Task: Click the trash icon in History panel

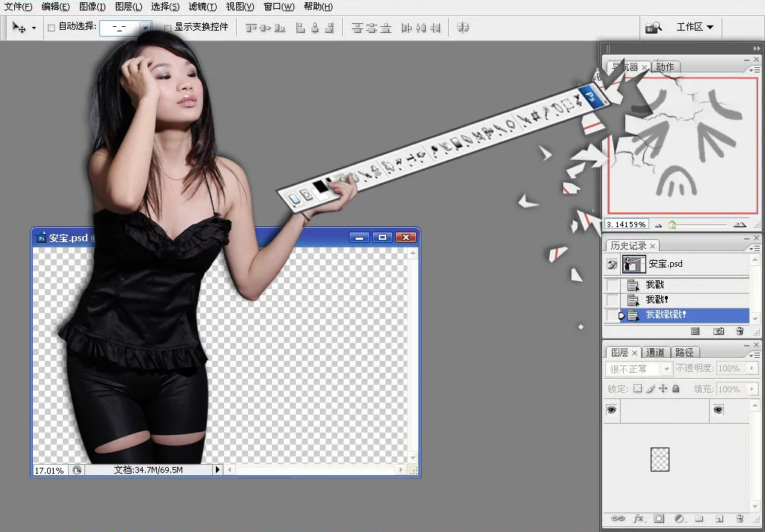Action: point(740,331)
